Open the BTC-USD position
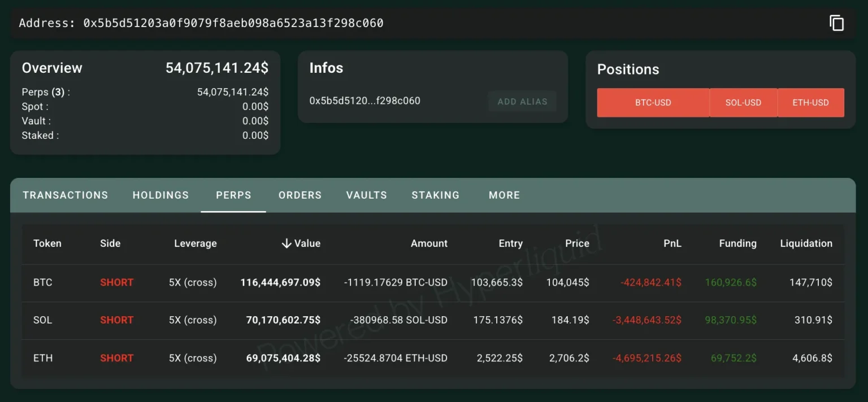This screenshot has height=402, width=868. click(x=653, y=102)
